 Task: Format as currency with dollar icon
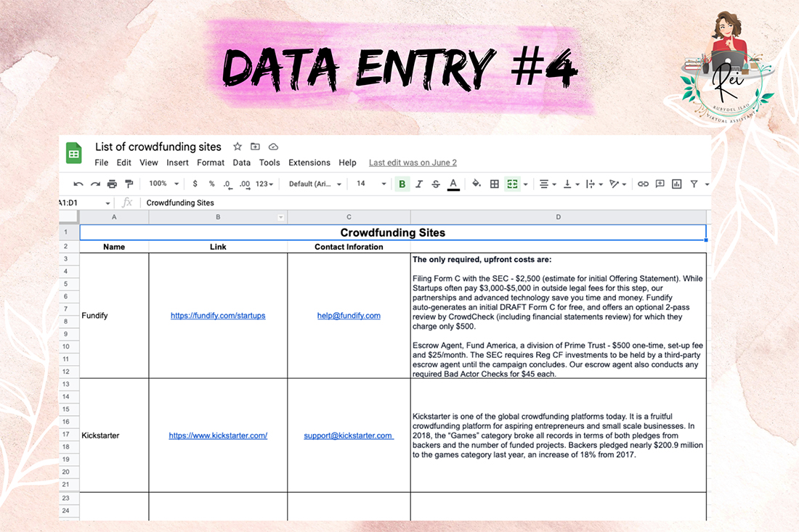tap(195, 184)
